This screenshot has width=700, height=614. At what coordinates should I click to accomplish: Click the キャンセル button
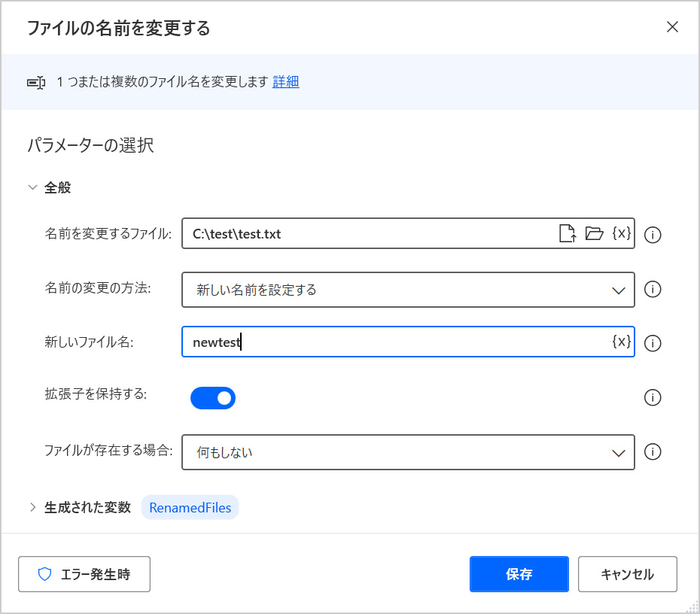(627, 574)
